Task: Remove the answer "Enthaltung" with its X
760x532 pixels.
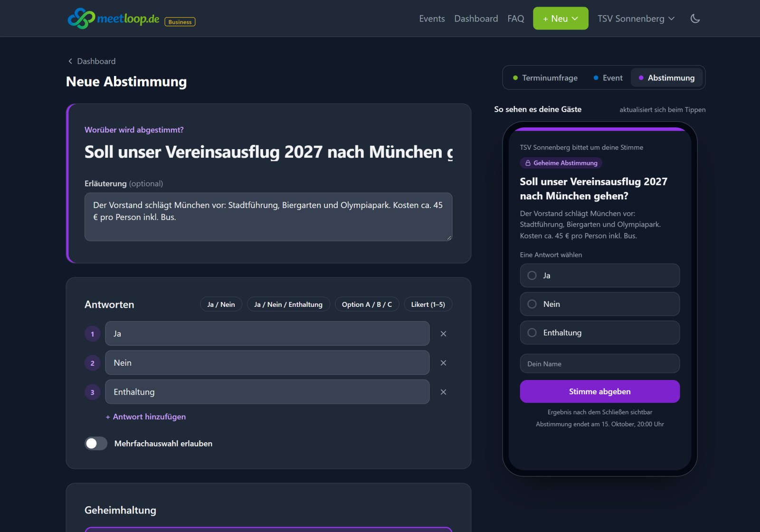Action: click(x=443, y=392)
